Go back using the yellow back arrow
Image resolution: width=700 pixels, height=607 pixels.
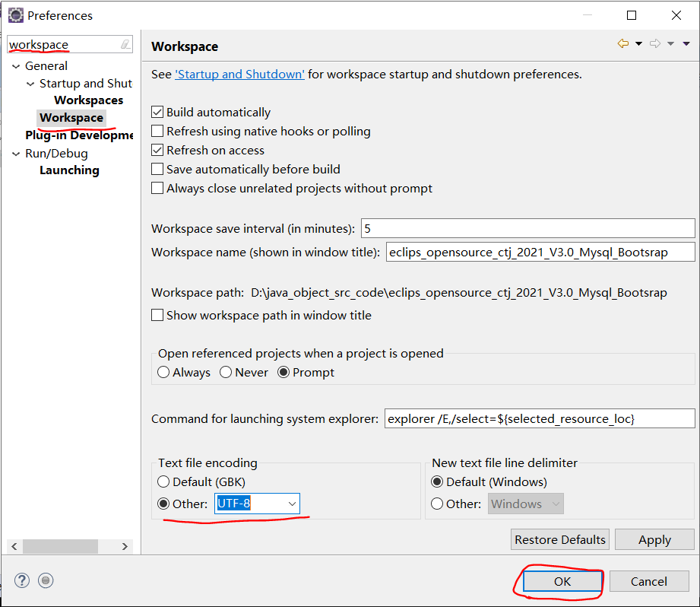click(x=623, y=43)
